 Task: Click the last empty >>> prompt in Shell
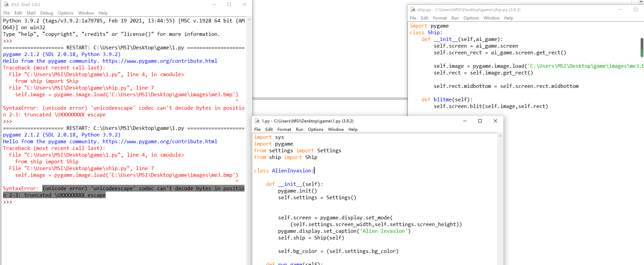coord(7,202)
